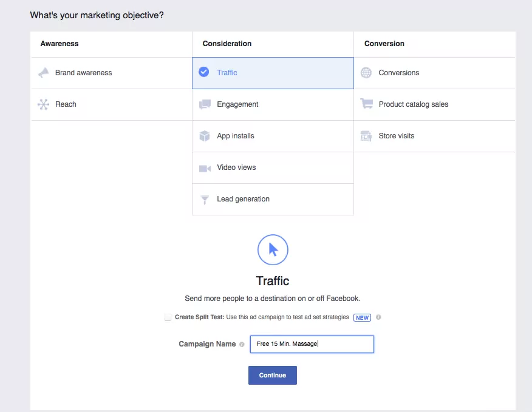Click the Store visits storefront icon
Screen dimensions: 532x412
[366, 136]
